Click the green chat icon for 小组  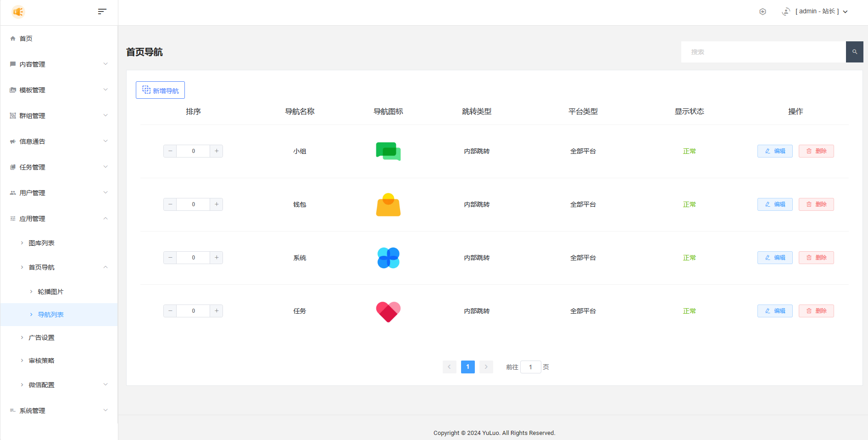(388, 151)
